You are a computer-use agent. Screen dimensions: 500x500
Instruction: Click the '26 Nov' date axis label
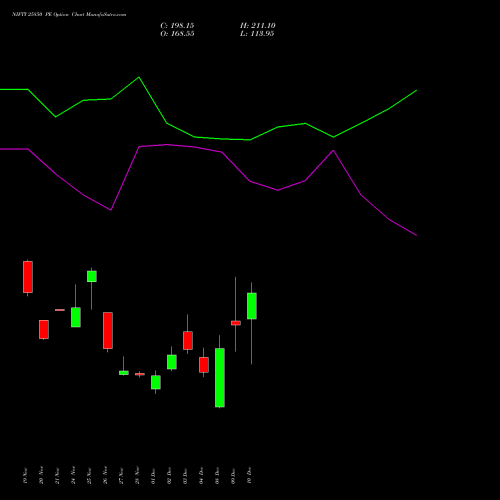106,476
